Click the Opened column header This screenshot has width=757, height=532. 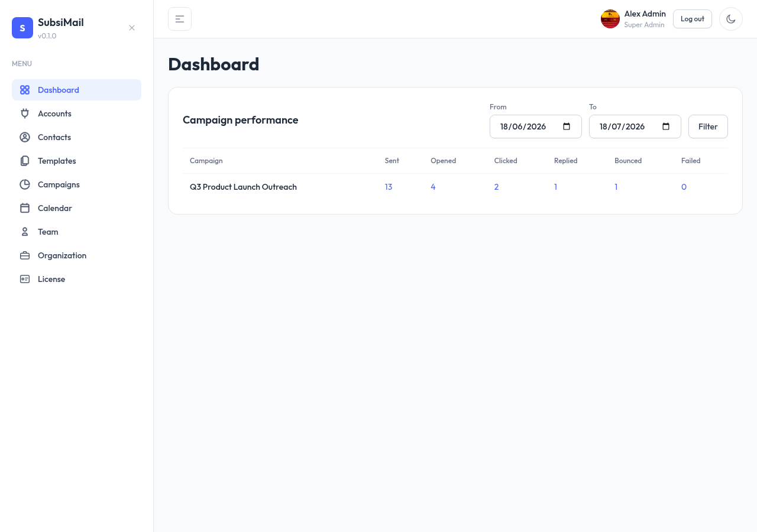click(x=444, y=161)
